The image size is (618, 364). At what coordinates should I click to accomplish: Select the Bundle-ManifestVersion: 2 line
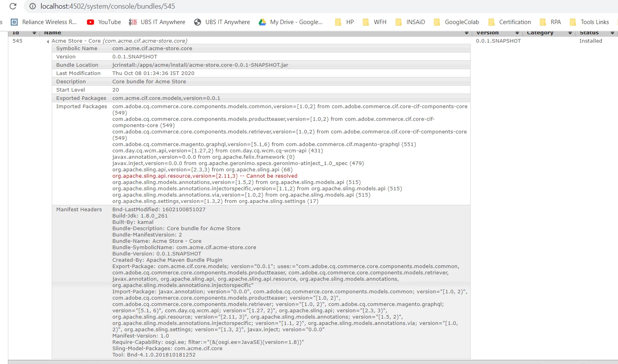click(147, 235)
